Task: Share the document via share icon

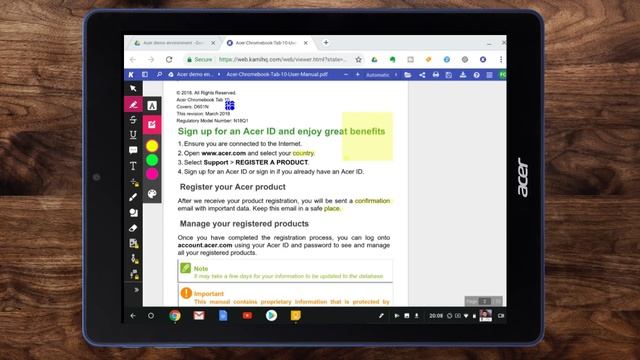Action: tap(422, 75)
